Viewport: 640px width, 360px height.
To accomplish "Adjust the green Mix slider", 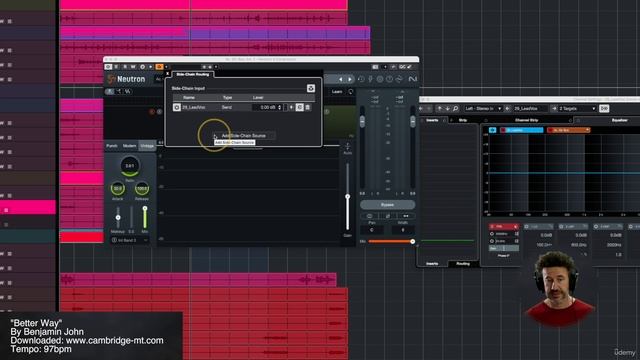I will (x=144, y=217).
